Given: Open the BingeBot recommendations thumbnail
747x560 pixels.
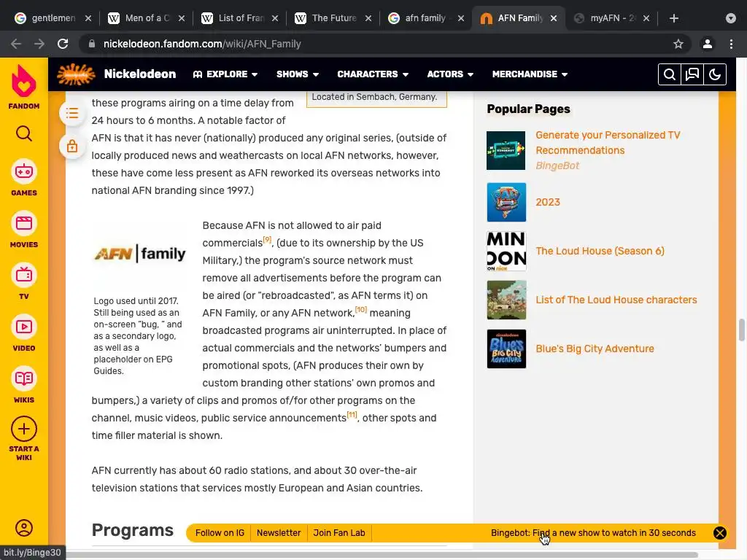Looking at the screenshot, I should [x=506, y=150].
